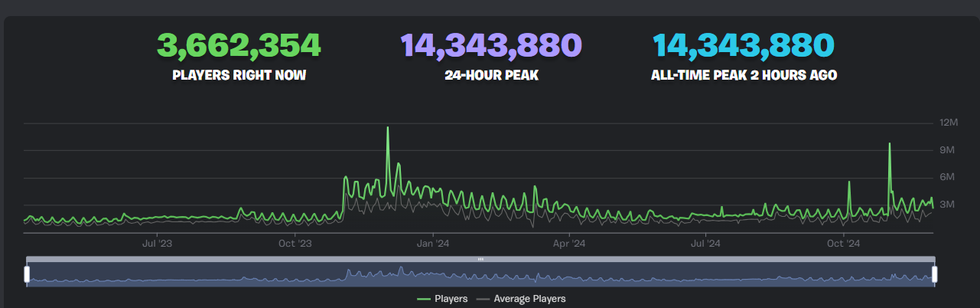Click the Apr '24 x-axis label
980x308 pixels.
(569, 244)
